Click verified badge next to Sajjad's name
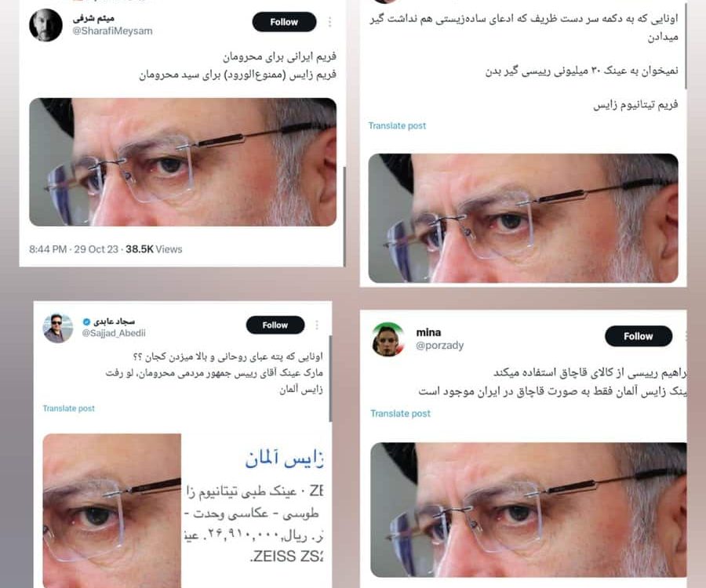 click(x=86, y=321)
